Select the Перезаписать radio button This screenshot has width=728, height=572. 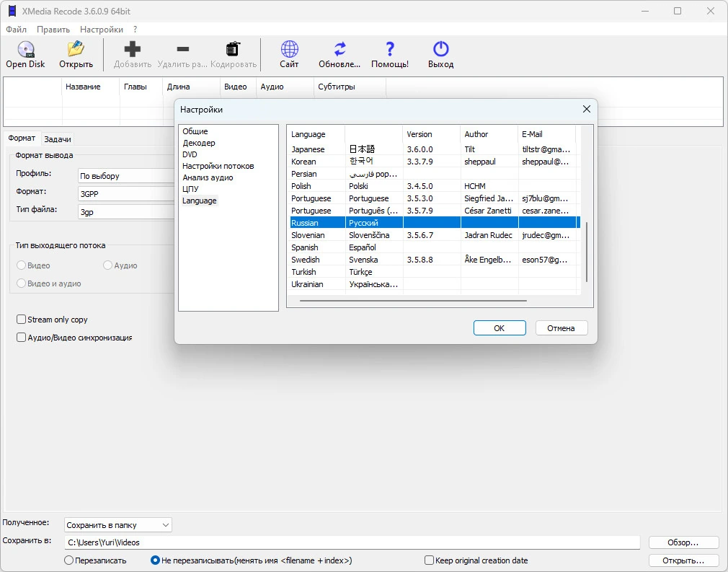tap(68, 560)
